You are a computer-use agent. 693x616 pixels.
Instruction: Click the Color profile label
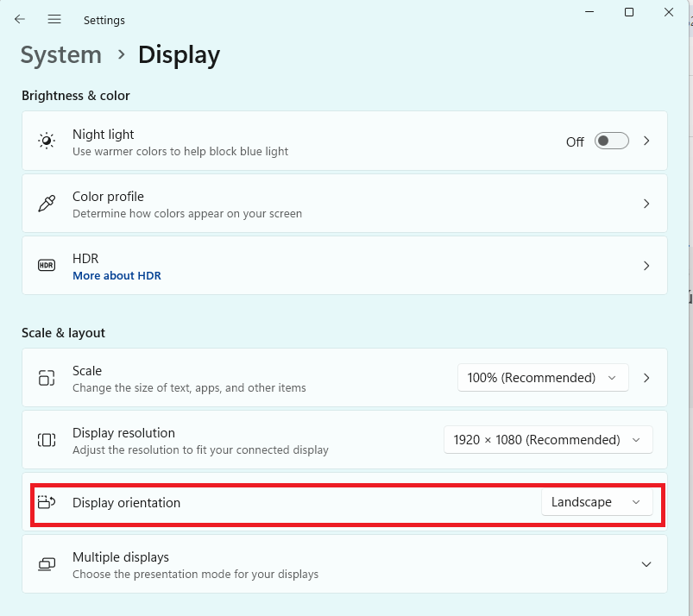(x=108, y=197)
